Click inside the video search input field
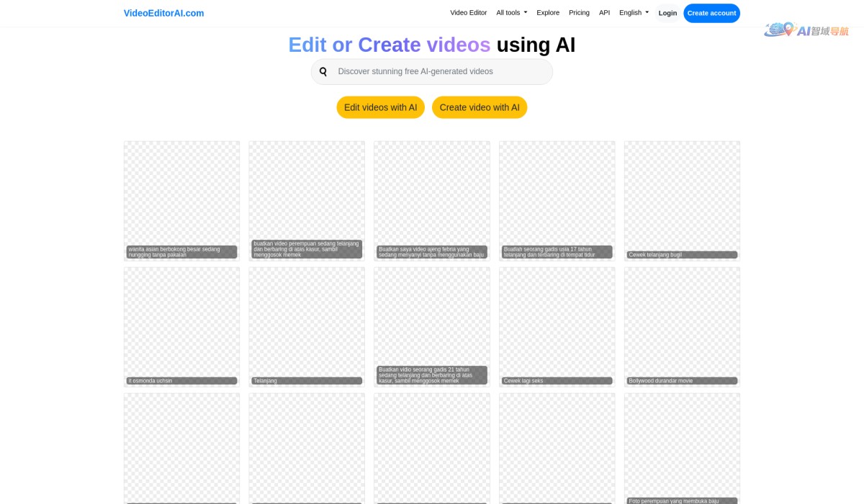The image size is (864, 504). [x=432, y=71]
